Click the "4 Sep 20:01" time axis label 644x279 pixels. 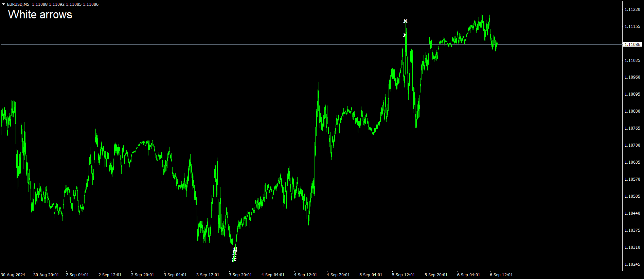[x=338, y=275]
